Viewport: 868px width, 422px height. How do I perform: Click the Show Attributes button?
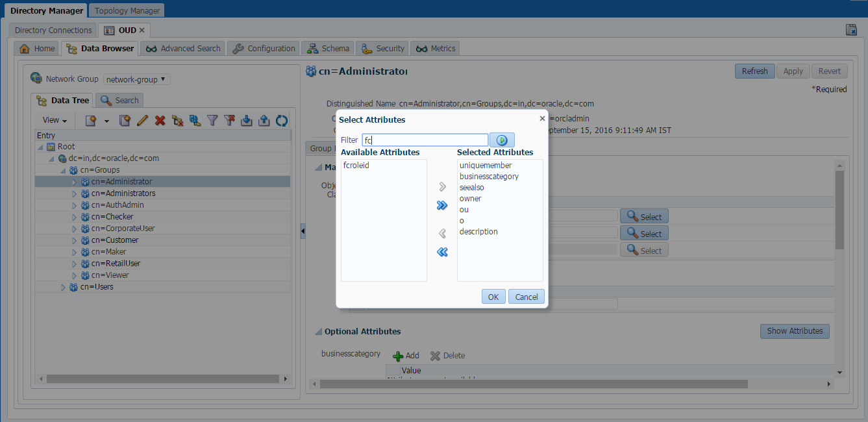click(795, 331)
